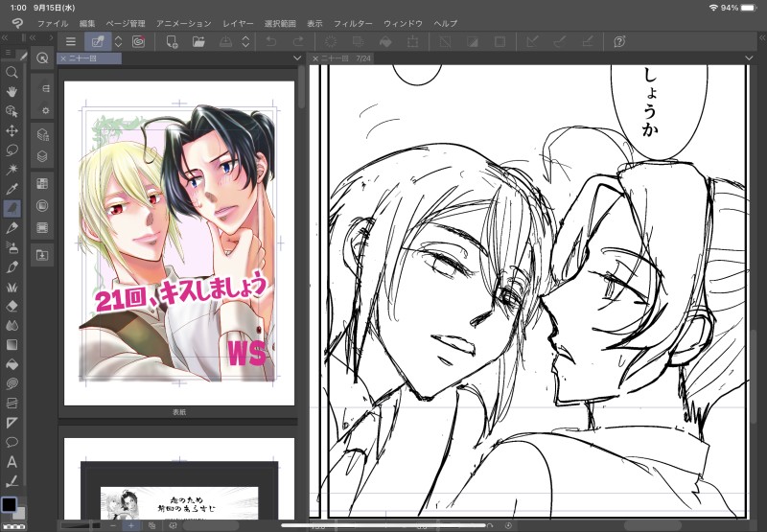Collapse the left palette dock double arrows
The image size is (767, 532).
click(x=5, y=37)
